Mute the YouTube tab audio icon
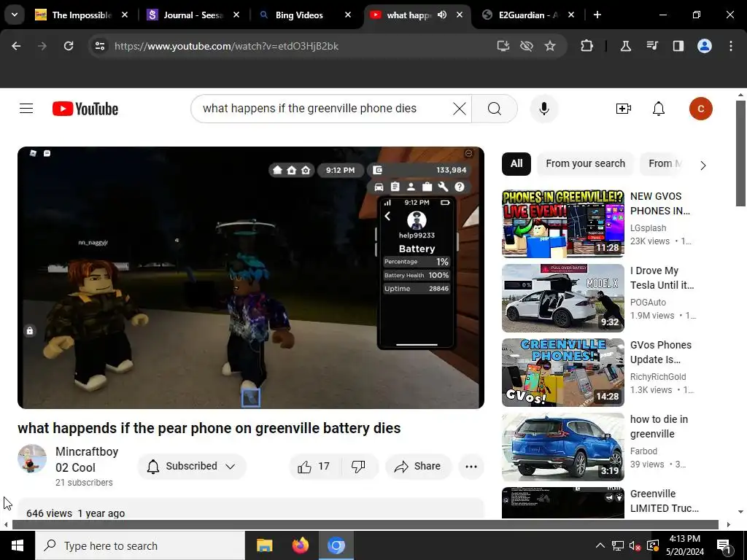Screen dimensions: 747x560 click(442, 15)
